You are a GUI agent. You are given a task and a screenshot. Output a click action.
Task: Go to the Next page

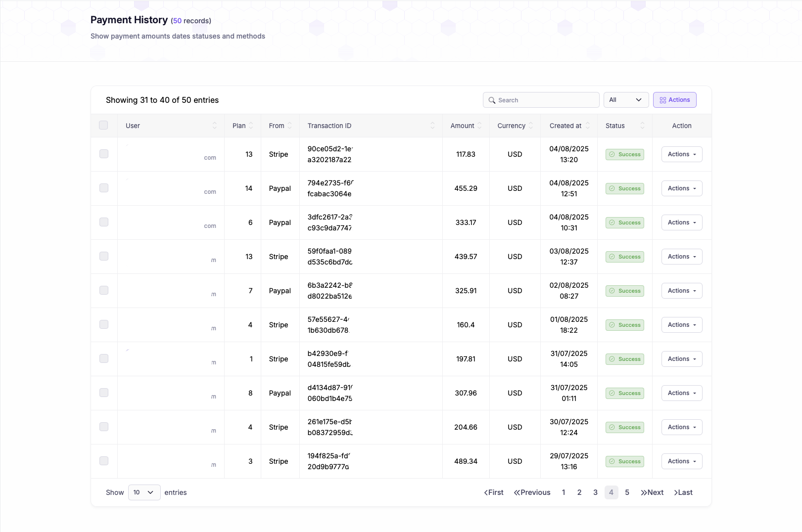point(652,492)
